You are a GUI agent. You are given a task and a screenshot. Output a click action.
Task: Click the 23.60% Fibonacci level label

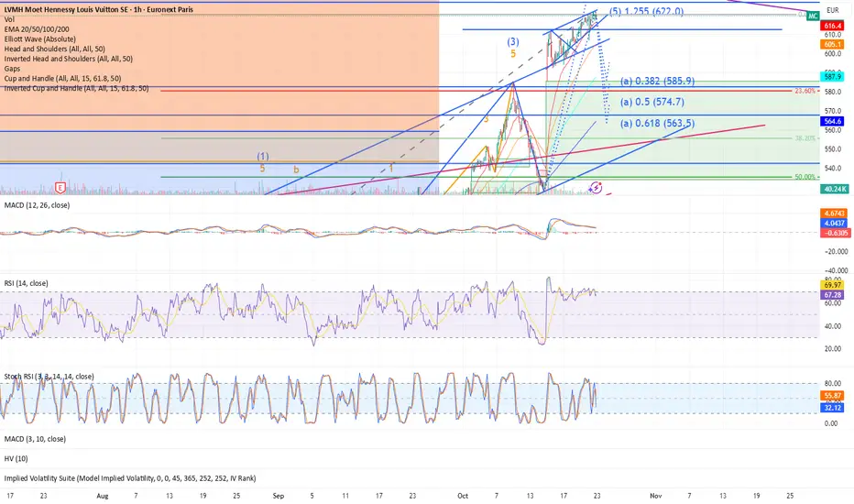coord(805,91)
